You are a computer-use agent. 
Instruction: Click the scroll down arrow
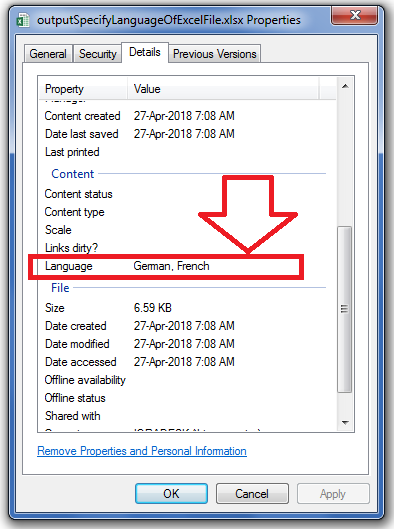345,422
